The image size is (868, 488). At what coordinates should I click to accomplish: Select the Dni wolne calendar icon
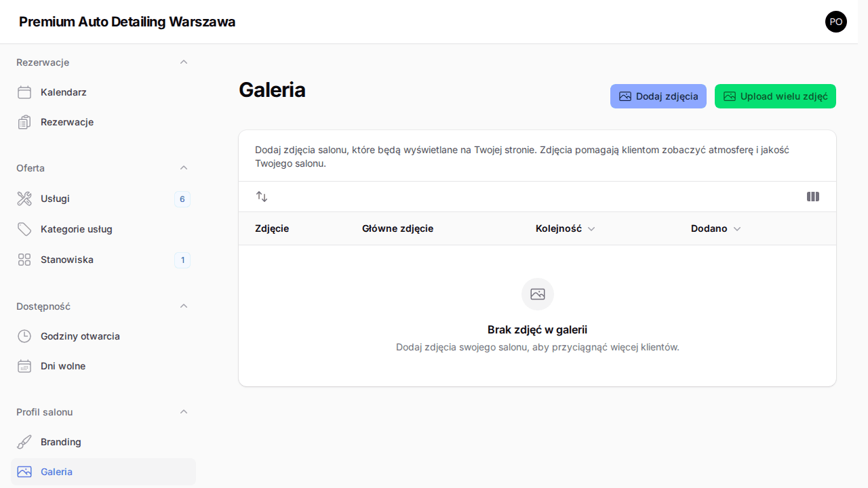click(24, 366)
